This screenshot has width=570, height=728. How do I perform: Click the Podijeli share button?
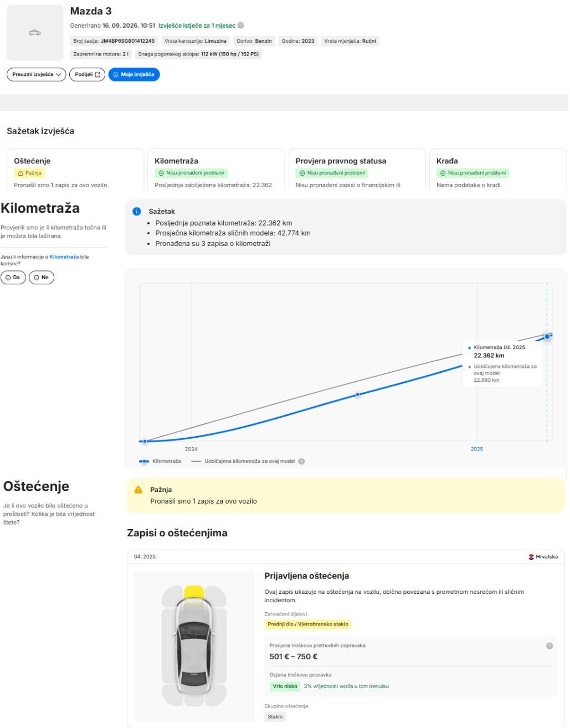tap(87, 74)
